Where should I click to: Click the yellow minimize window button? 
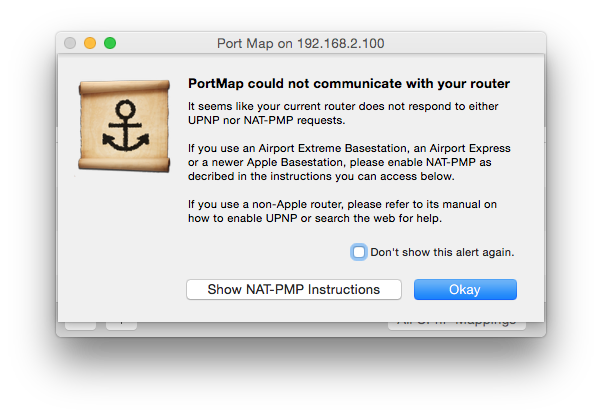[x=90, y=43]
